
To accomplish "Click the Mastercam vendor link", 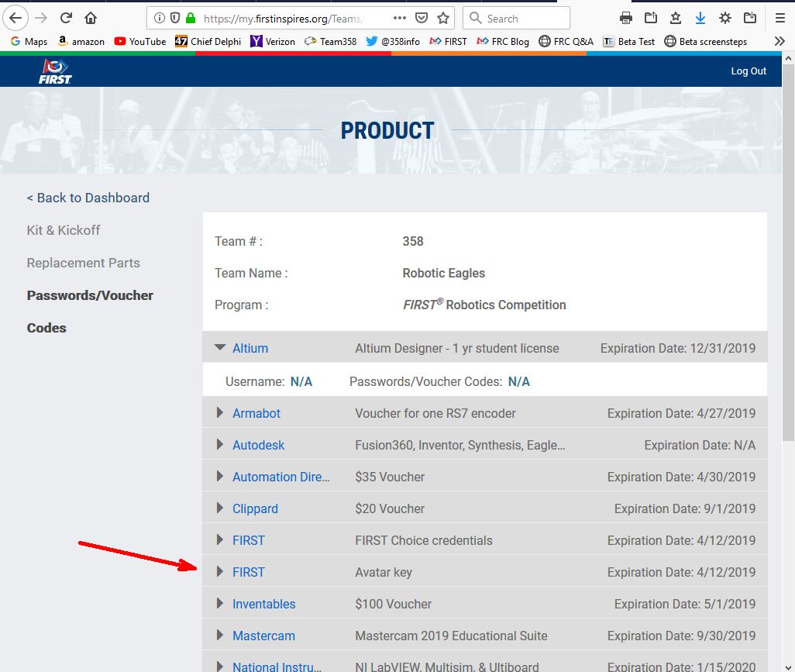I will (x=263, y=636).
